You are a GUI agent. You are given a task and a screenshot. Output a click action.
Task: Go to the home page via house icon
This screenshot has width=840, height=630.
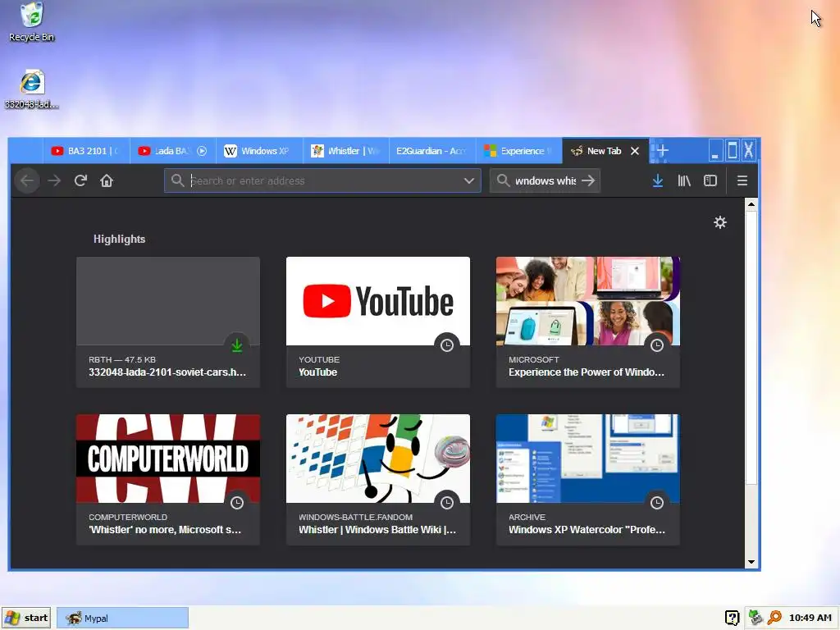tap(107, 181)
